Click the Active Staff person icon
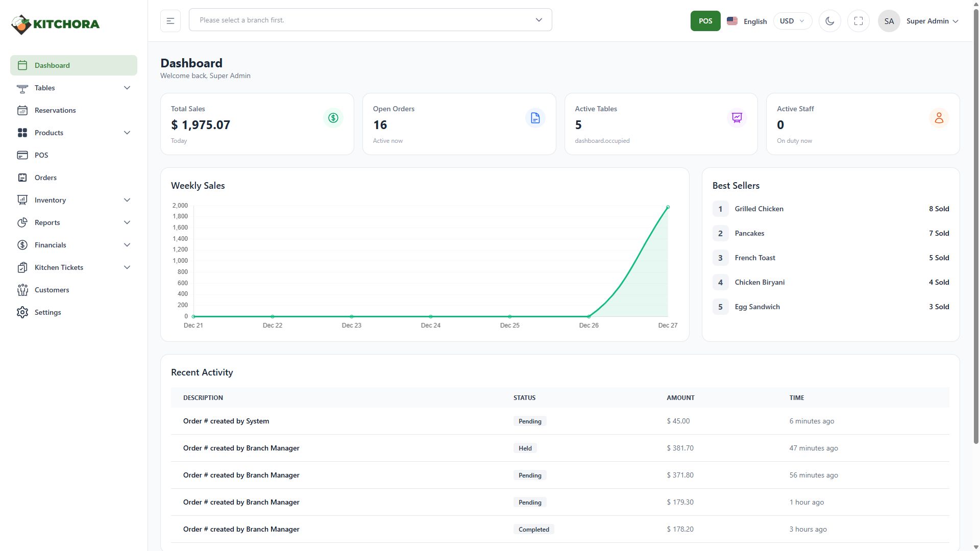Image resolution: width=980 pixels, height=551 pixels. (939, 118)
